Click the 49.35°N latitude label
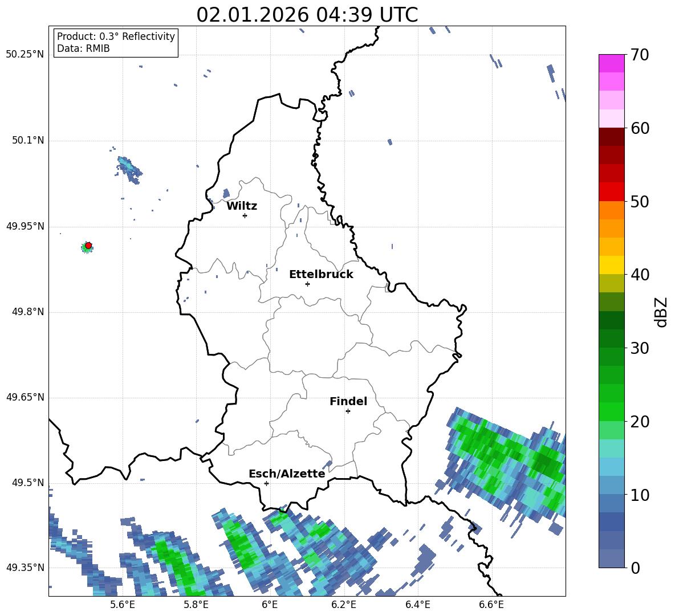The width and height of the screenshot is (675, 616). [25, 568]
